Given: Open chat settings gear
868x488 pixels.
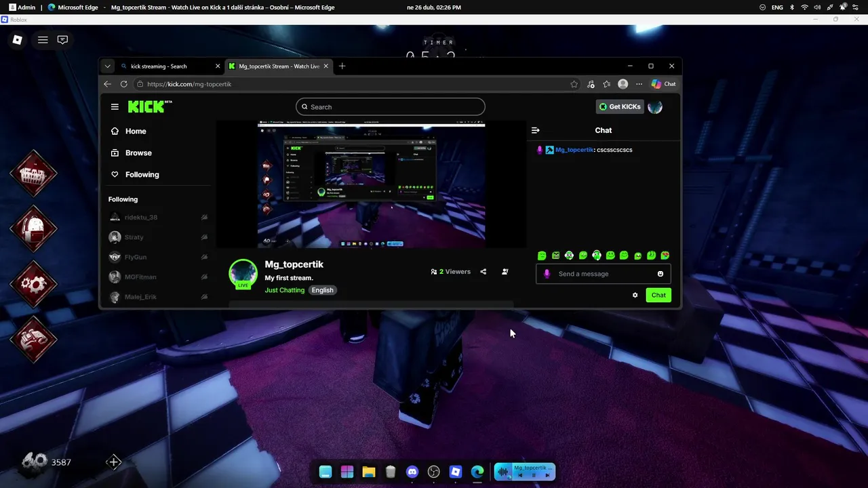Looking at the screenshot, I should 635,295.
